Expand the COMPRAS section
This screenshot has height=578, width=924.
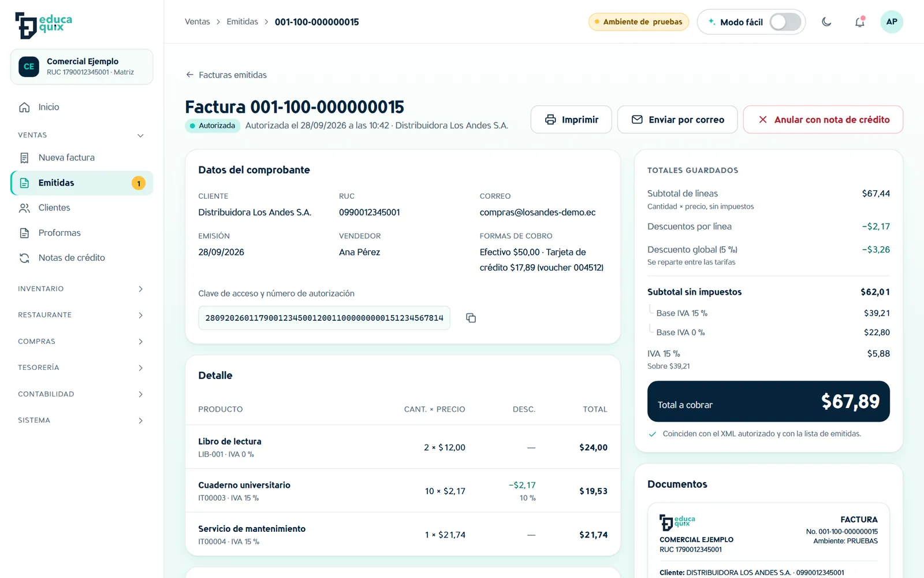[x=81, y=342]
